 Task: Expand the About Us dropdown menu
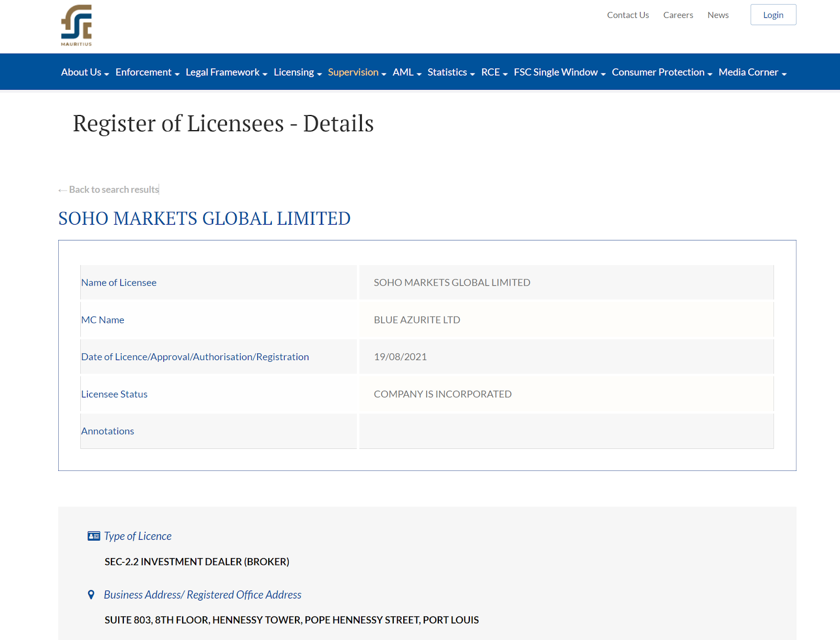tap(85, 72)
